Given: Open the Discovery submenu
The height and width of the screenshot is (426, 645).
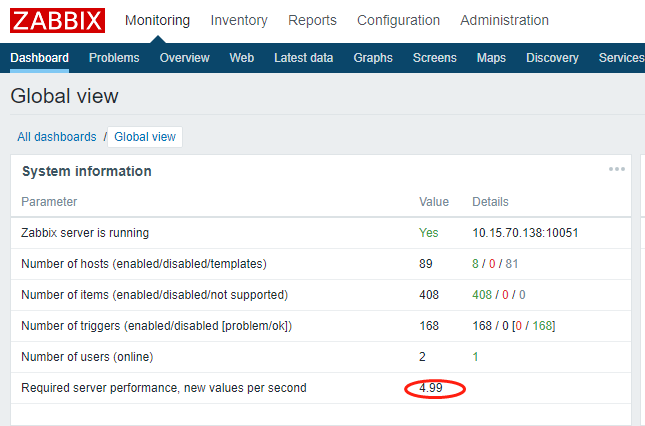Looking at the screenshot, I should tap(552, 58).
